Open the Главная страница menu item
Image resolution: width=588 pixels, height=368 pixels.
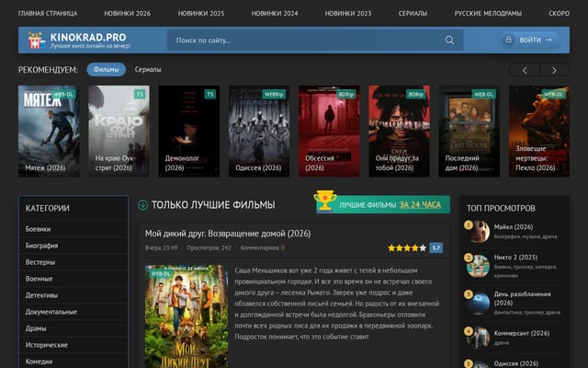coord(48,14)
